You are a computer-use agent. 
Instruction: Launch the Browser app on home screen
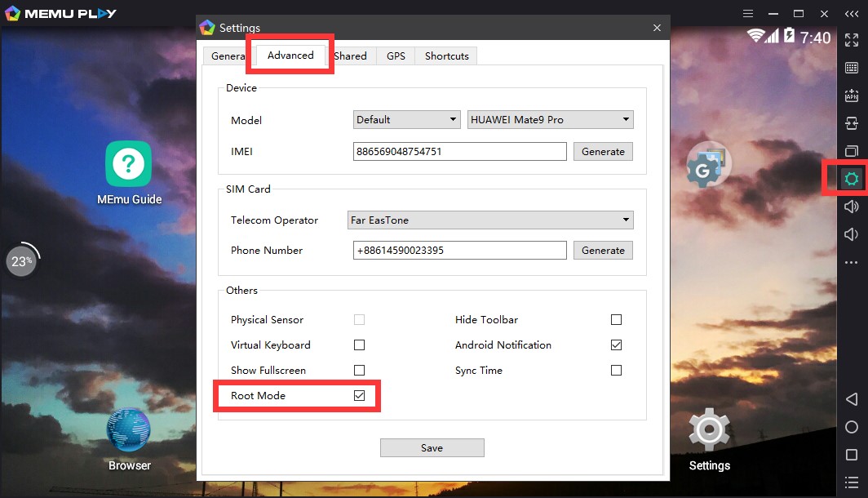pyautogui.click(x=129, y=431)
